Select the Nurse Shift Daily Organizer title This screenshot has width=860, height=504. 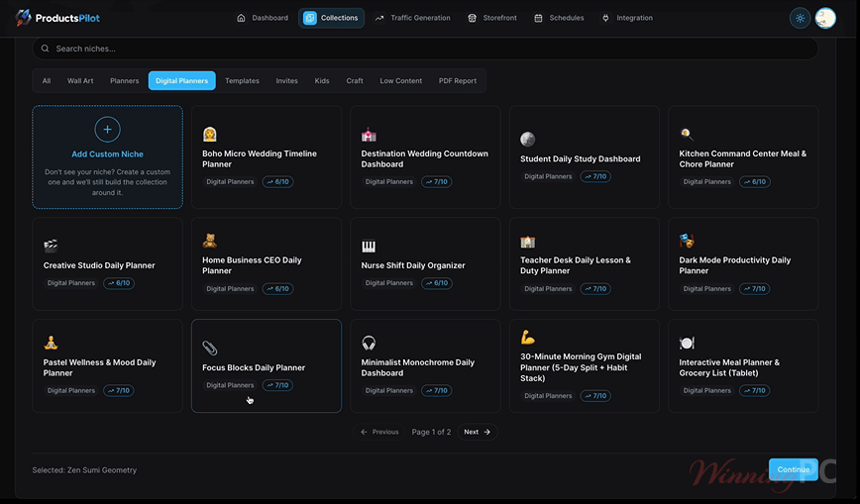point(413,265)
